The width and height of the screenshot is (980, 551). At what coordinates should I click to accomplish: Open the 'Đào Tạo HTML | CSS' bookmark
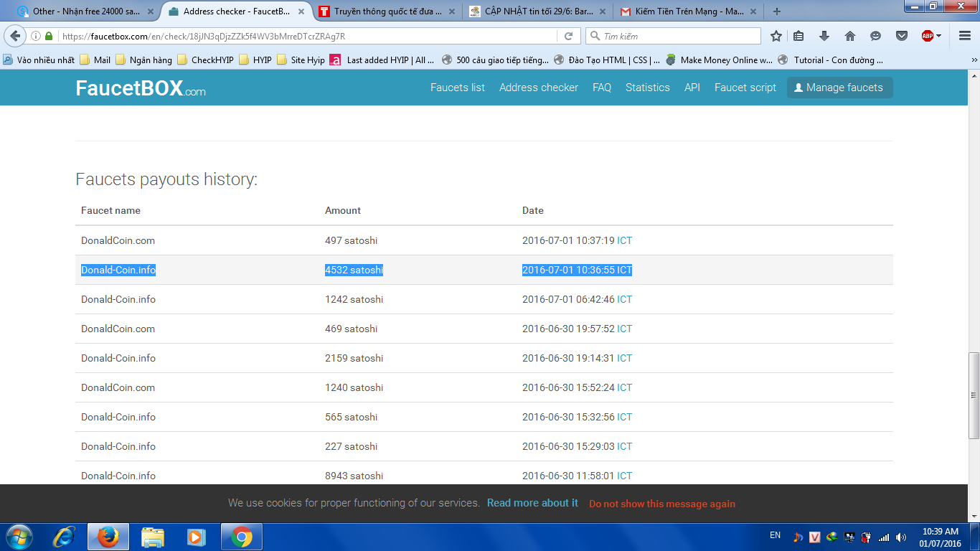[607, 60]
